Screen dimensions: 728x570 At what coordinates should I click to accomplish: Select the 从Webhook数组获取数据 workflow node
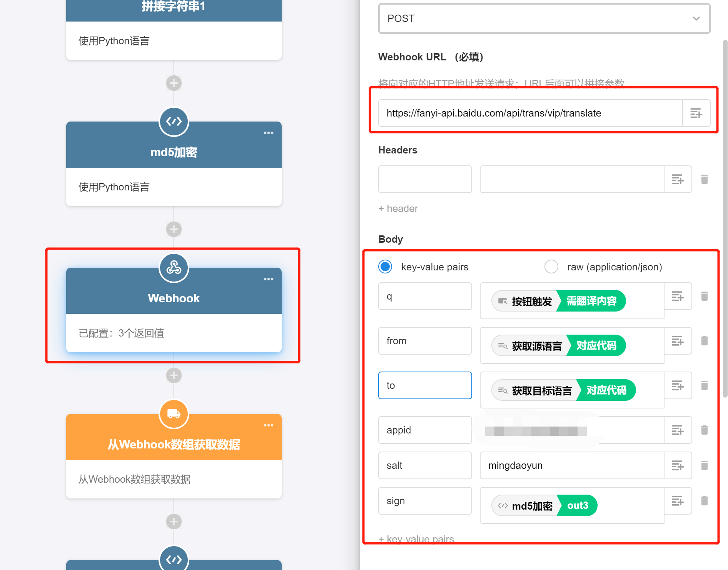coord(174,456)
